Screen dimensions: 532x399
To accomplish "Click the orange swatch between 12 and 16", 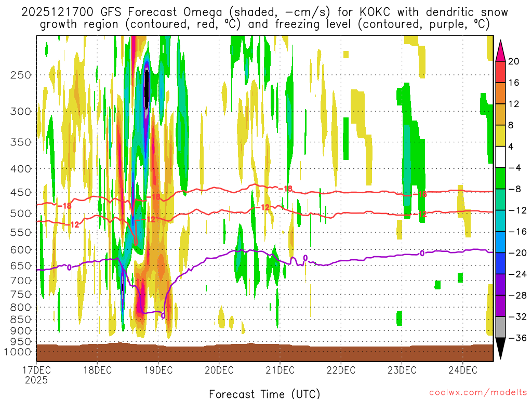I will coord(500,93).
